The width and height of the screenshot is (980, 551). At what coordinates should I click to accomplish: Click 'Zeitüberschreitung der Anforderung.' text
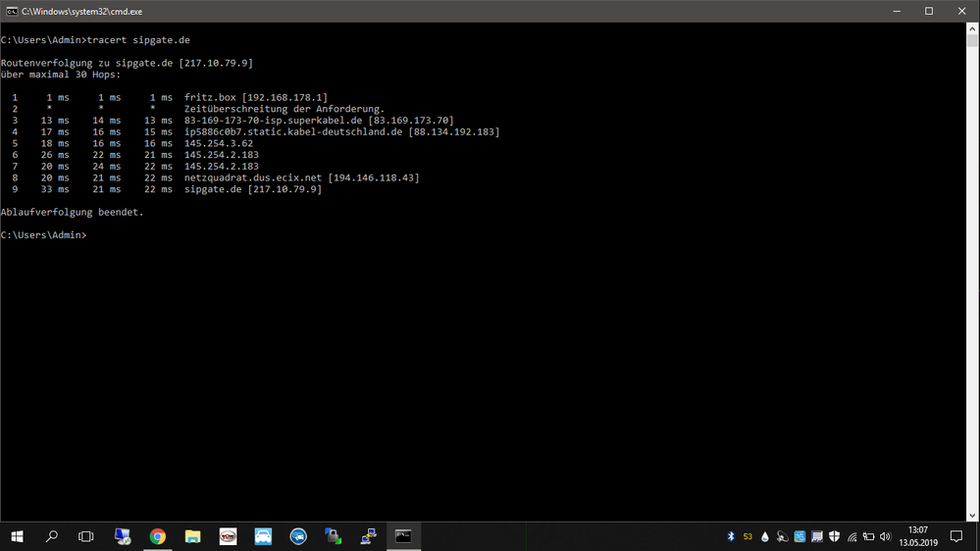pyautogui.click(x=284, y=109)
